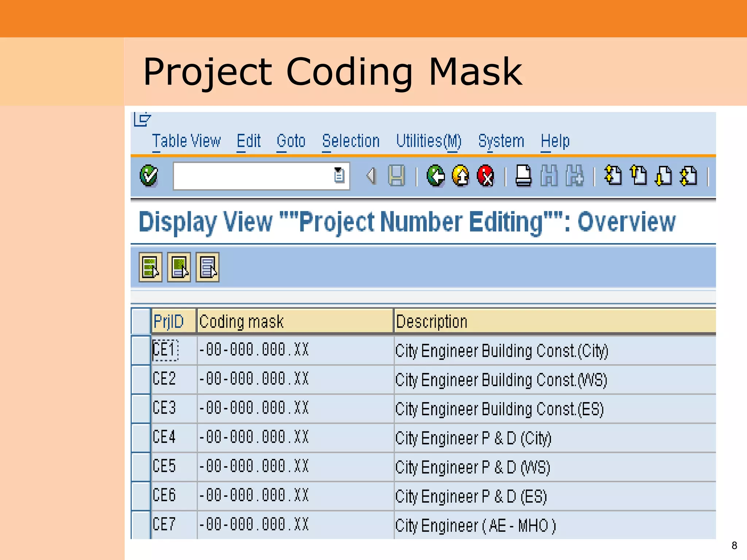This screenshot has width=747, height=560.
Task: Click the CE4 project ID cell
Action: (174, 438)
